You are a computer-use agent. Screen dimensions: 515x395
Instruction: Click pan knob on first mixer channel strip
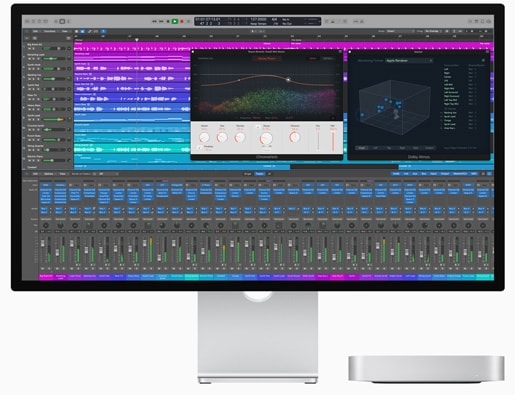point(46,225)
